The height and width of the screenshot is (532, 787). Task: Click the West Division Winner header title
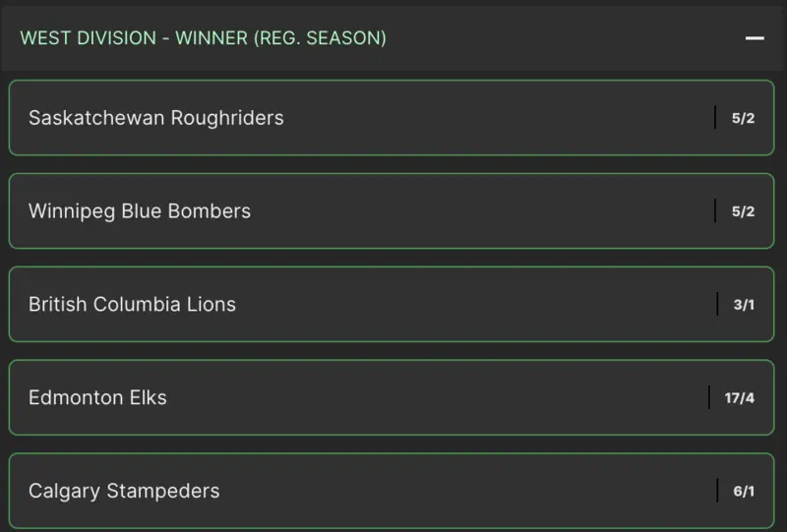[x=203, y=38]
